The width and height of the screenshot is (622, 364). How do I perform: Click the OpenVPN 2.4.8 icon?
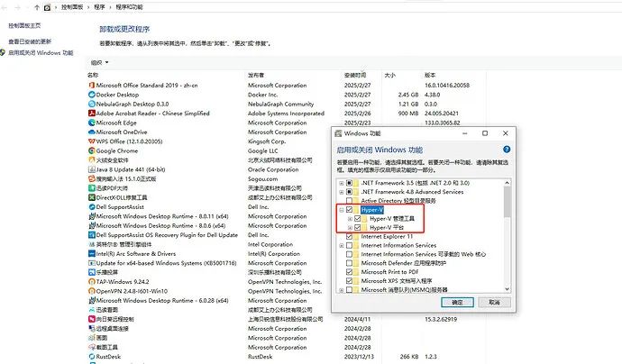[x=92, y=291]
